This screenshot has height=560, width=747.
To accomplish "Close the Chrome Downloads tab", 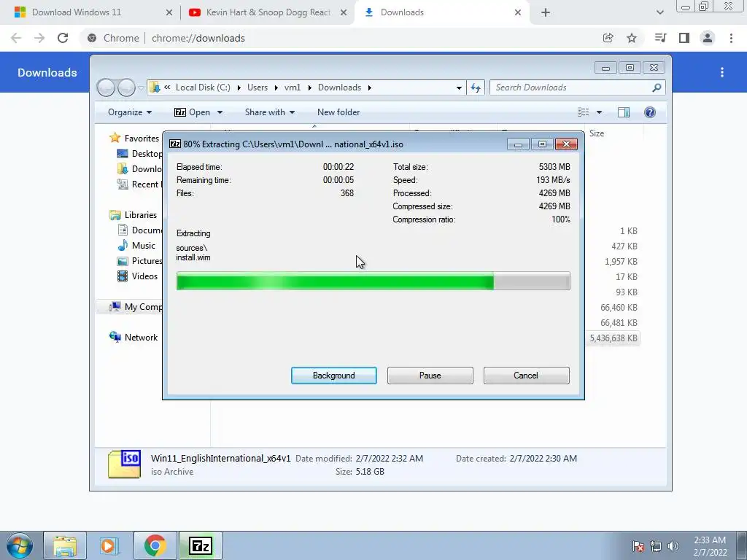I will (518, 13).
